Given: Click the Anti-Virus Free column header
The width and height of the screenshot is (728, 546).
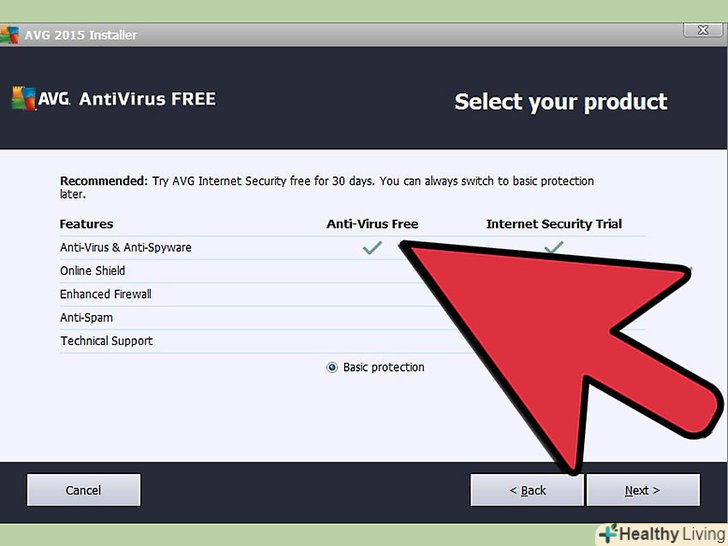Looking at the screenshot, I should [372, 224].
